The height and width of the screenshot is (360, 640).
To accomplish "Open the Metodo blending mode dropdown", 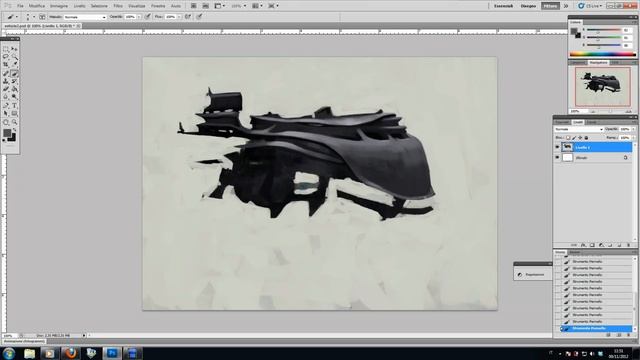I will click(x=85, y=17).
